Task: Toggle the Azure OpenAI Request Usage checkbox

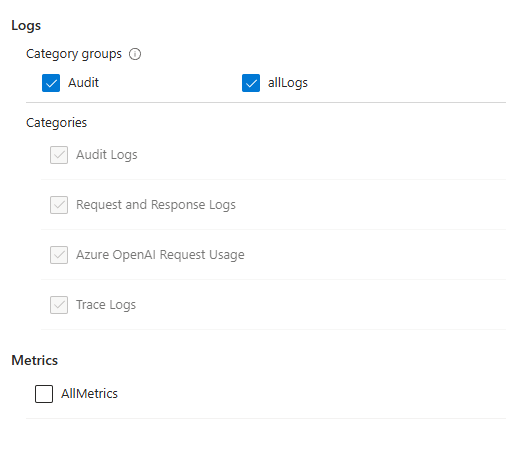Action: 59,255
